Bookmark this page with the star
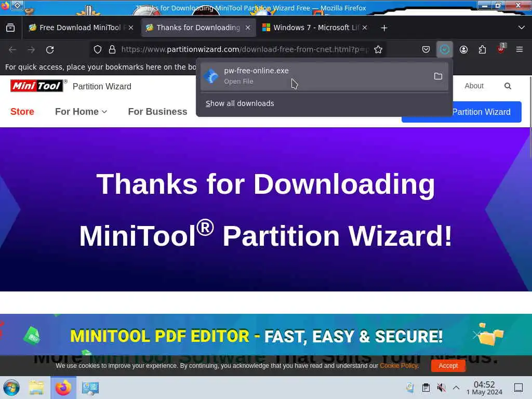This screenshot has height=399, width=532. coord(378,49)
